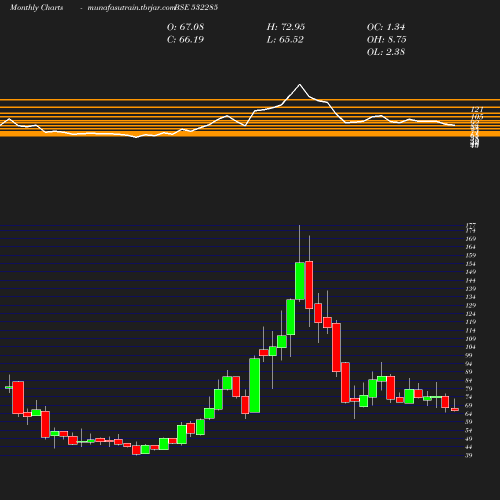
Task: Click the "OH: 8.75" reading
Action: 386,40
